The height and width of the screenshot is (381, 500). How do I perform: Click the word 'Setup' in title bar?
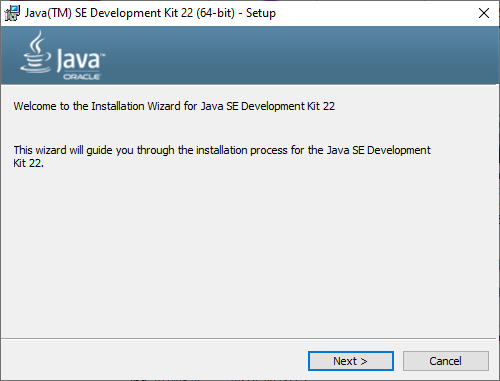pos(261,13)
